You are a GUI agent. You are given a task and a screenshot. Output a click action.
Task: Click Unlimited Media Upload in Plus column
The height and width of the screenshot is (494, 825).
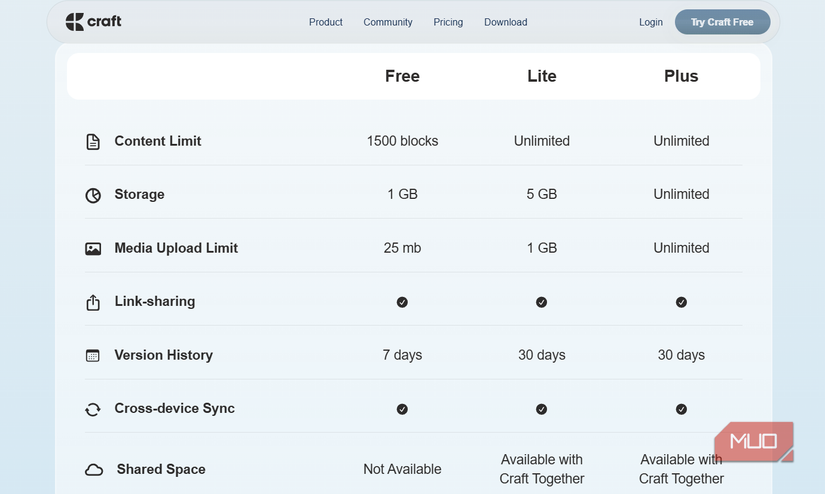tap(681, 248)
